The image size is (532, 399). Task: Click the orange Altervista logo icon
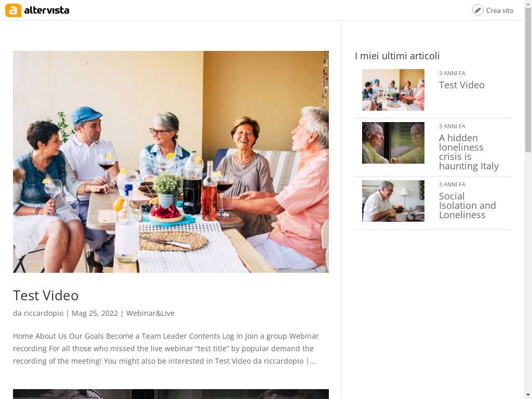point(13,10)
